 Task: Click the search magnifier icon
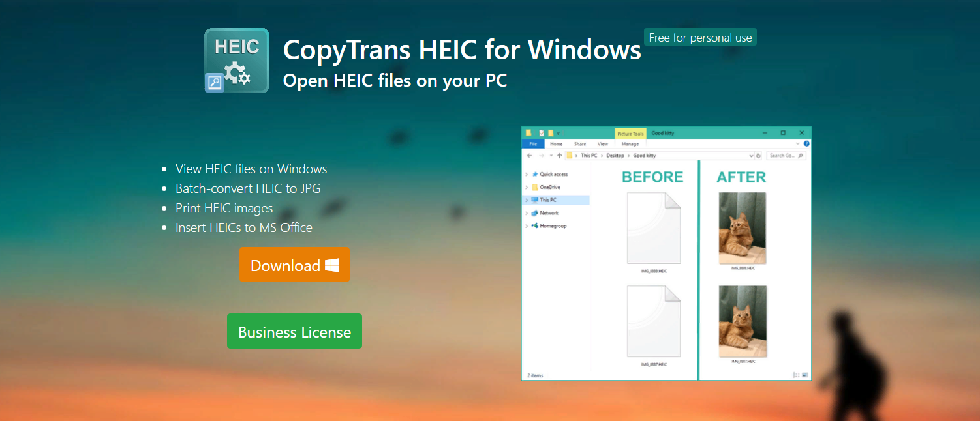(x=801, y=156)
